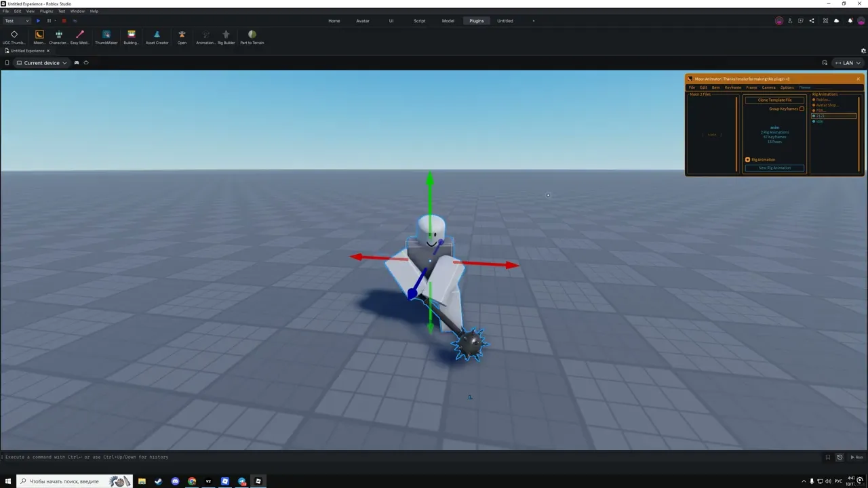Open Moon Animator Keyframe menu
Screen dimensions: 868x488
coord(733,87)
